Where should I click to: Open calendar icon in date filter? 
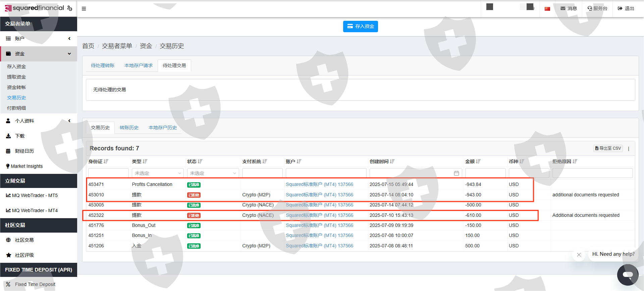[x=456, y=173]
